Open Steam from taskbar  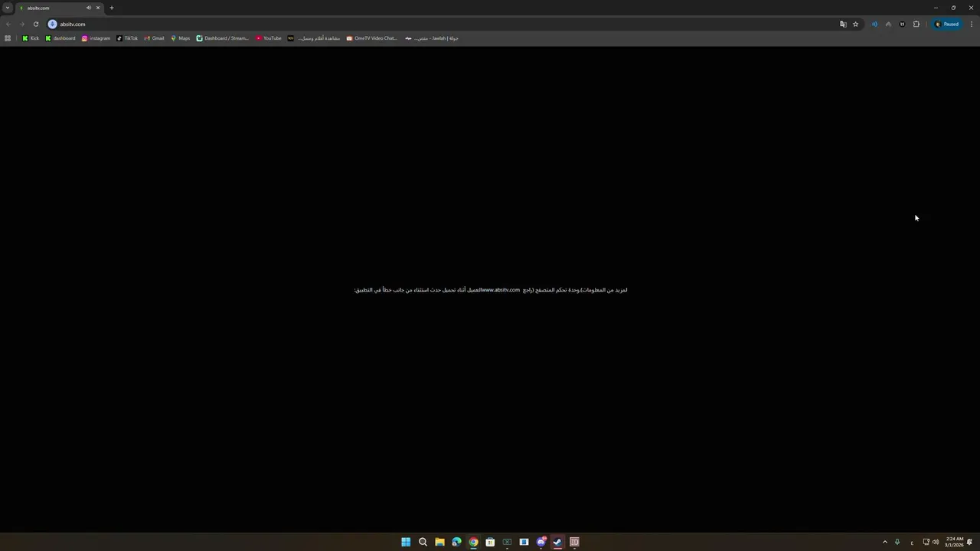coord(557,542)
